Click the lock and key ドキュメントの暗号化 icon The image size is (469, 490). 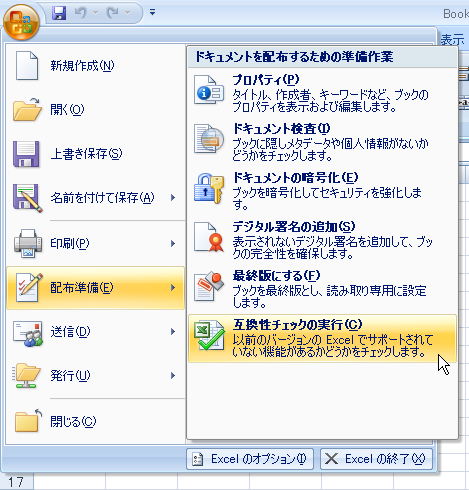pos(209,188)
